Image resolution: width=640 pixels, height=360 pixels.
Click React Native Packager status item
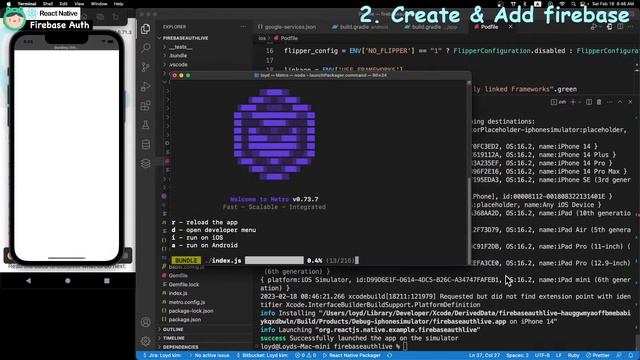coord(352,356)
